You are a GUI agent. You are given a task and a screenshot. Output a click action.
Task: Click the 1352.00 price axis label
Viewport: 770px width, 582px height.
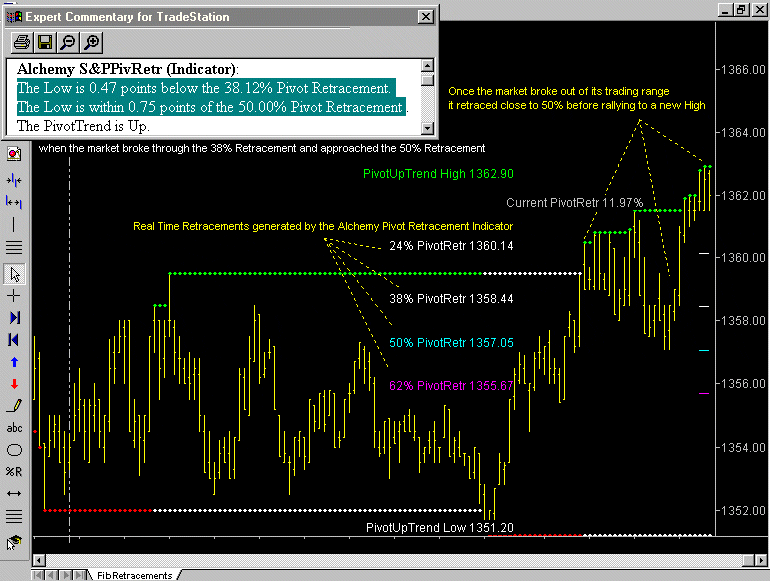(x=743, y=511)
